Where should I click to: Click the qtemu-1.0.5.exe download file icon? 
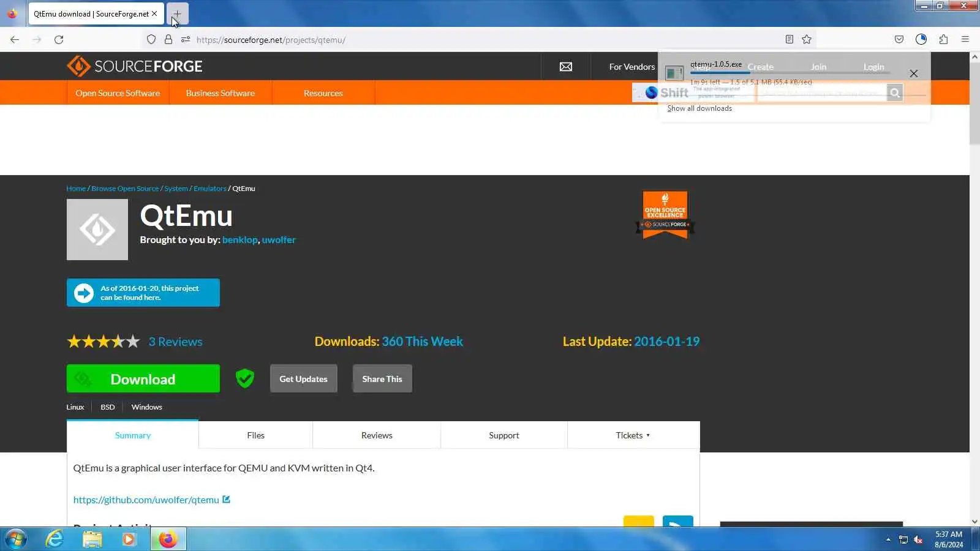pyautogui.click(x=674, y=73)
